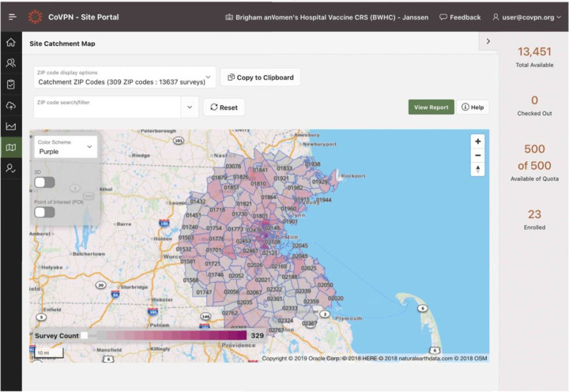Select the map icon in sidebar

pos(11,147)
